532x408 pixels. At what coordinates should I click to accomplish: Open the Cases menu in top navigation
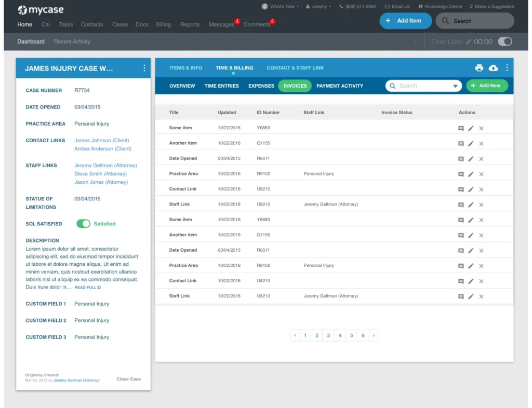pos(120,24)
